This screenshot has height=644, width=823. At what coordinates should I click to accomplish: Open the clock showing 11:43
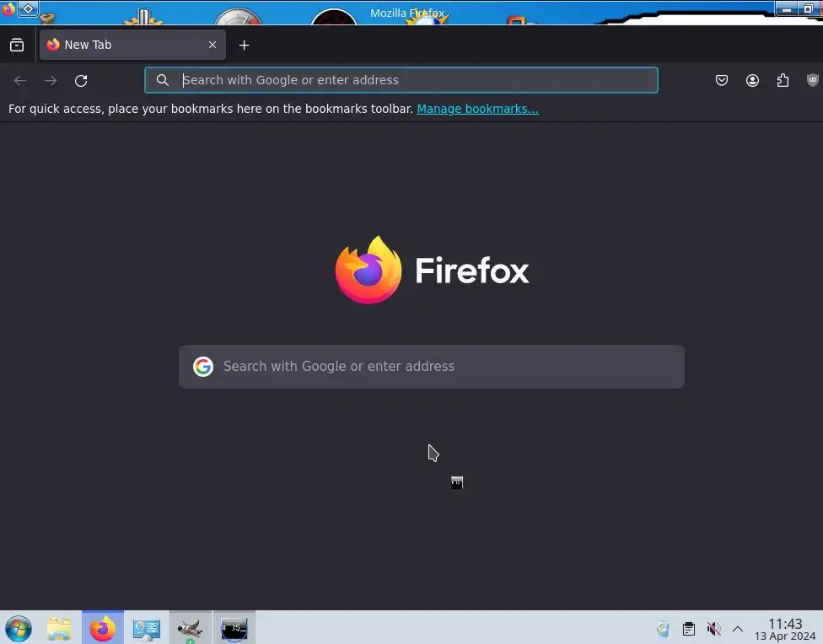[x=785, y=629]
